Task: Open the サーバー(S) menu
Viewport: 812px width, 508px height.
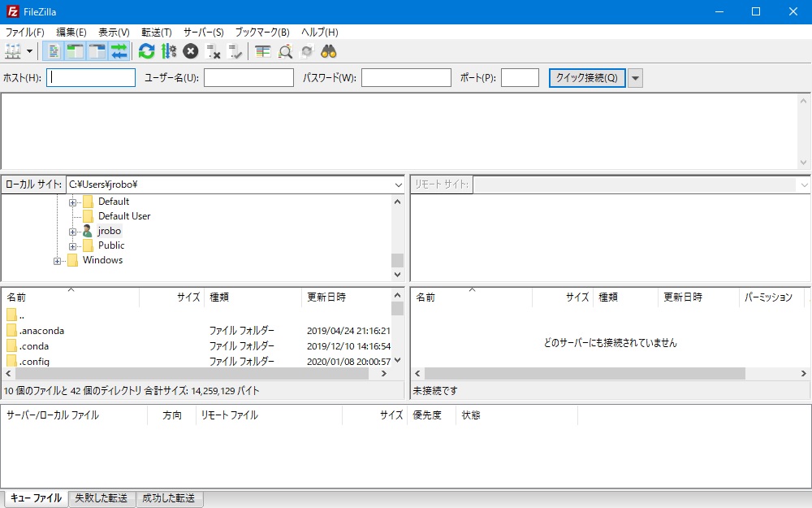Action: coord(204,33)
